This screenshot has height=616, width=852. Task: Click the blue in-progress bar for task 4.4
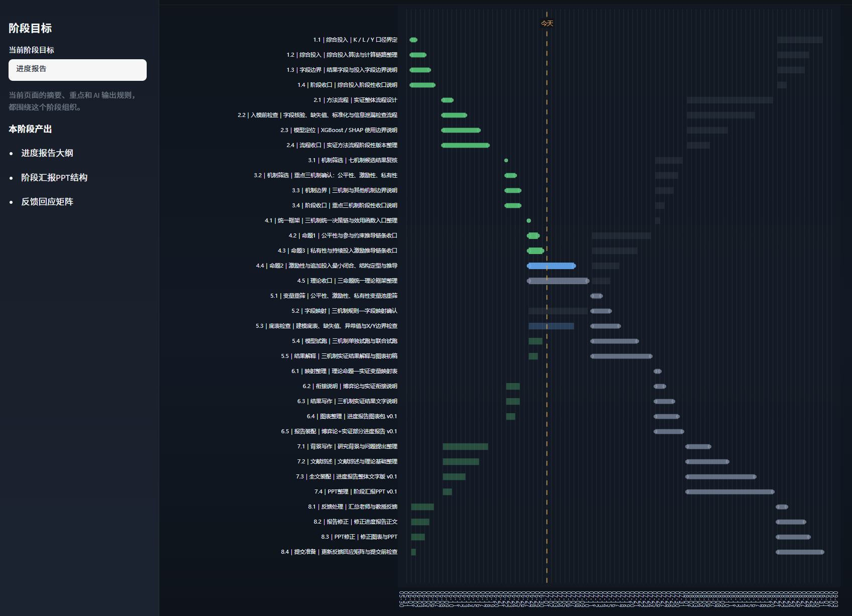[552, 266]
